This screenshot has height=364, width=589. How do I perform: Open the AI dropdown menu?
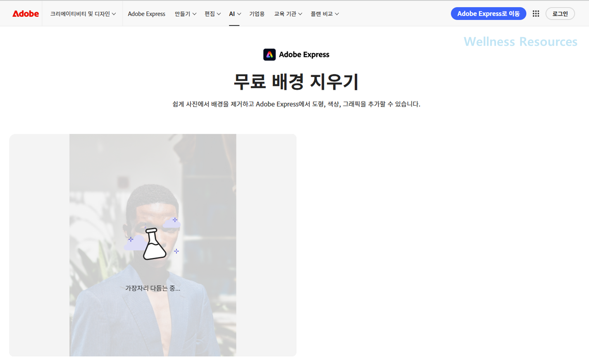(235, 14)
